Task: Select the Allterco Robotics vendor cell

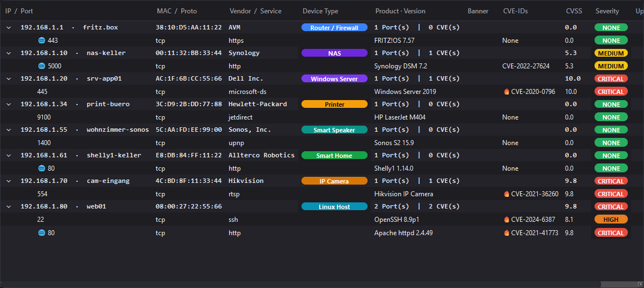Action: pyautogui.click(x=261, y=155)
